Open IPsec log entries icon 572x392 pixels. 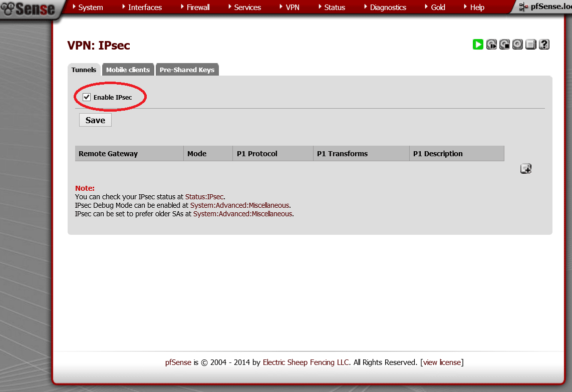(x=531, y=45)
